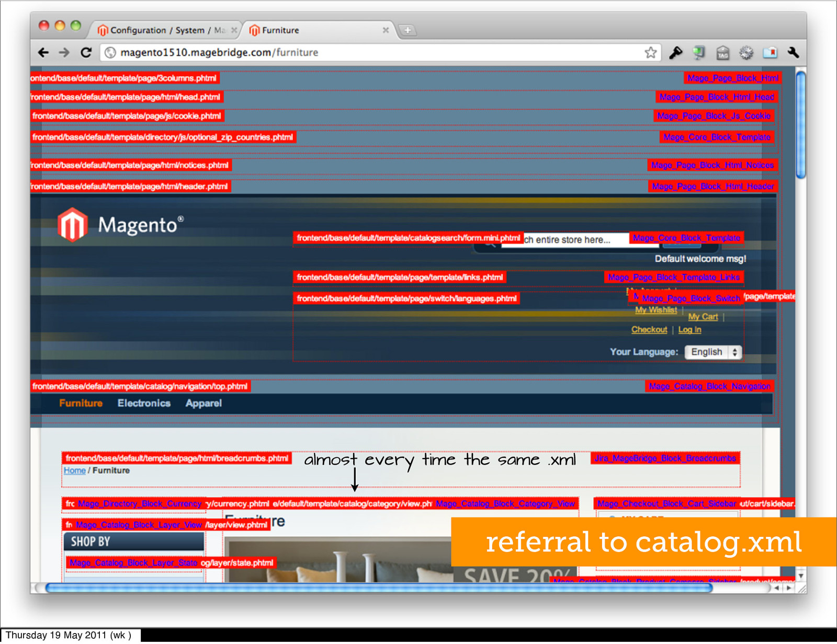Click the Home breadcrumb link

point(74,470)
